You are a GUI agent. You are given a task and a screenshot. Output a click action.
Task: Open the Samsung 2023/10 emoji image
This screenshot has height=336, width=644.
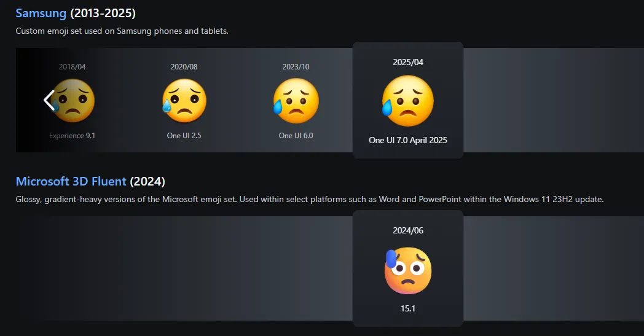(x=296, y=101)
